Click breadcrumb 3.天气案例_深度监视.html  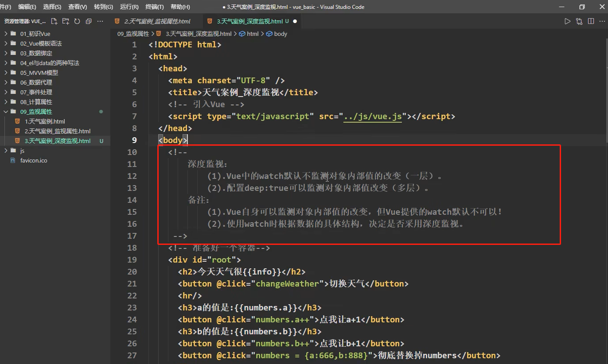(199, 34)
